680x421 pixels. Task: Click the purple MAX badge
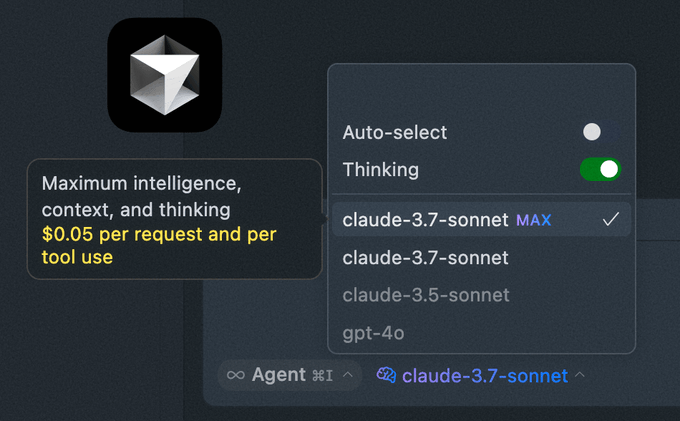(534, 220)
